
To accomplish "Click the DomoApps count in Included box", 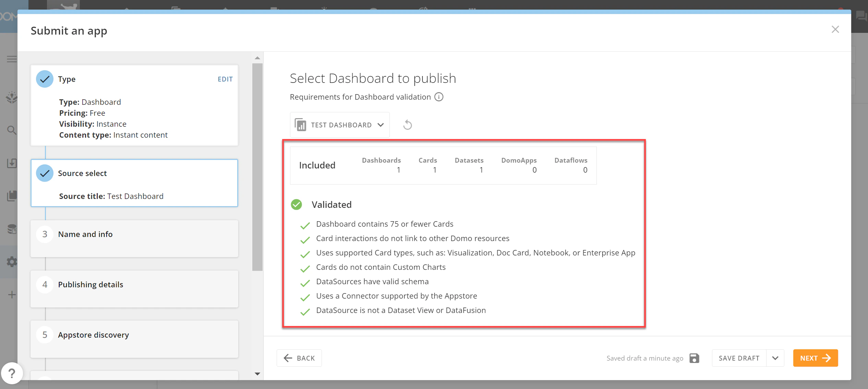I will pyautogui.click(x=534, y=170).
